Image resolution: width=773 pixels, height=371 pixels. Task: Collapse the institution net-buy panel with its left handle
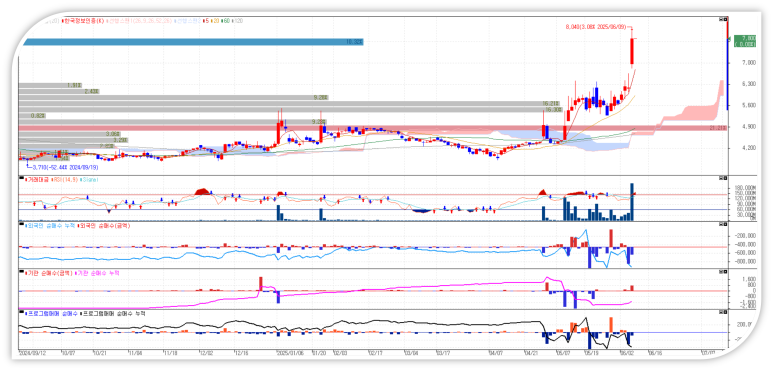click(x=21, y=272)
